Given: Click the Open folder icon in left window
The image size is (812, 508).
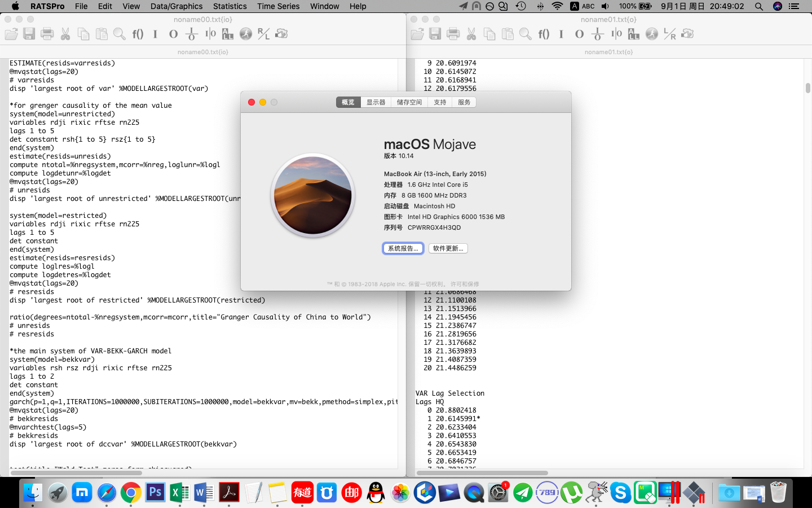Looking at the screenshot, I should pyautogui.click(x=11, y=34).
